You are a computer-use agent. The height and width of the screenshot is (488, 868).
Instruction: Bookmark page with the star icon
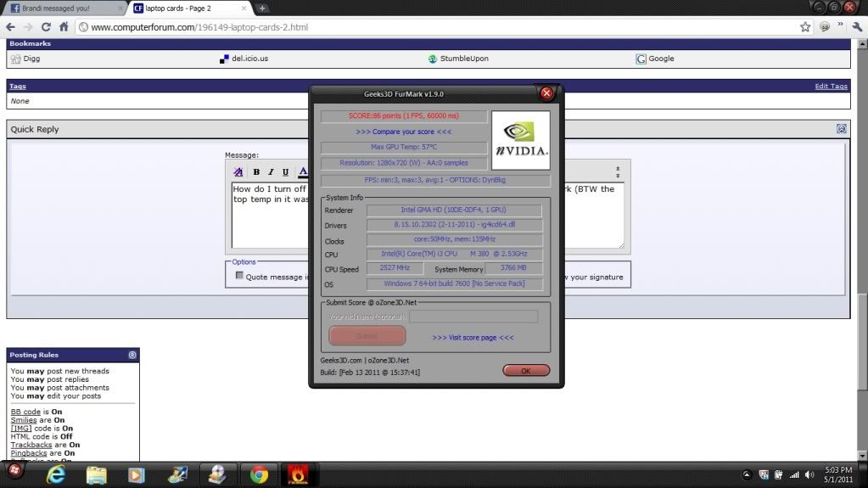(804, 26)
